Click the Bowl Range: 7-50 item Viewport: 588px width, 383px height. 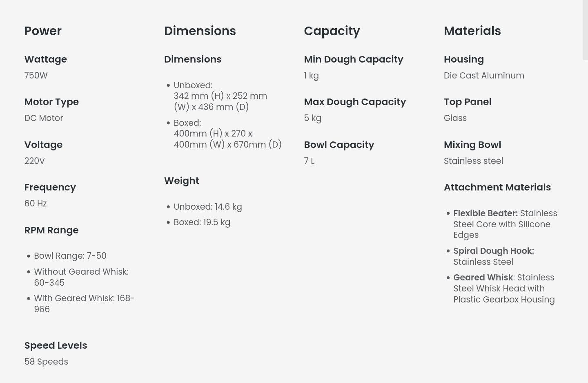(70, 256)
